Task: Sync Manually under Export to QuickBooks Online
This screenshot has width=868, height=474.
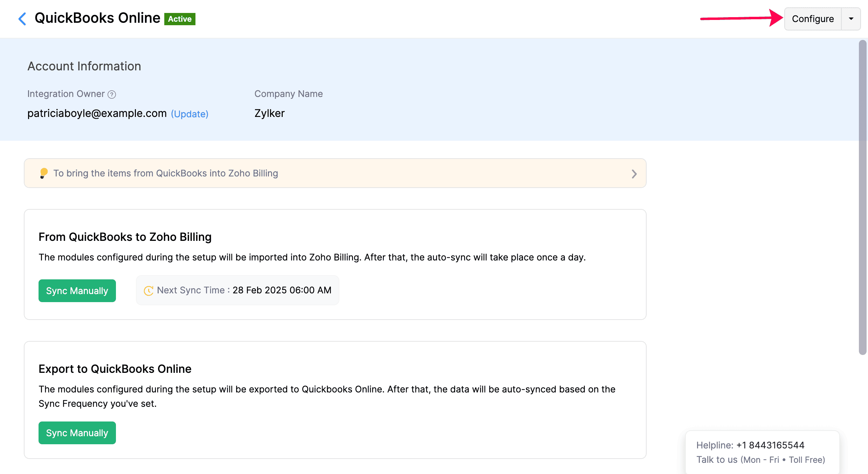Action: (x=77, y=433)
